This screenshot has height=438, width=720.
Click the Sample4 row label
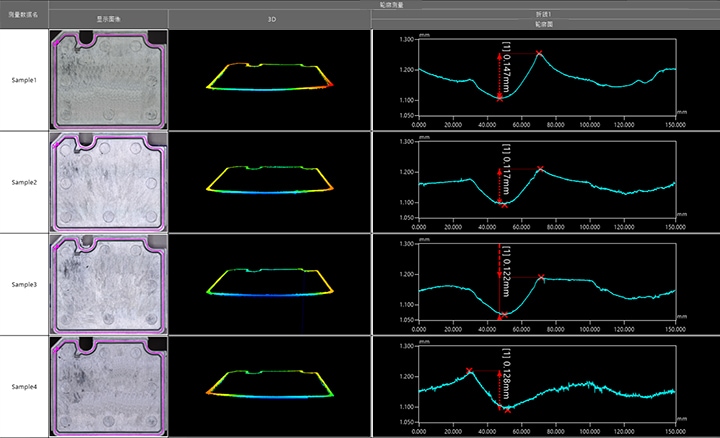[24, 387]
